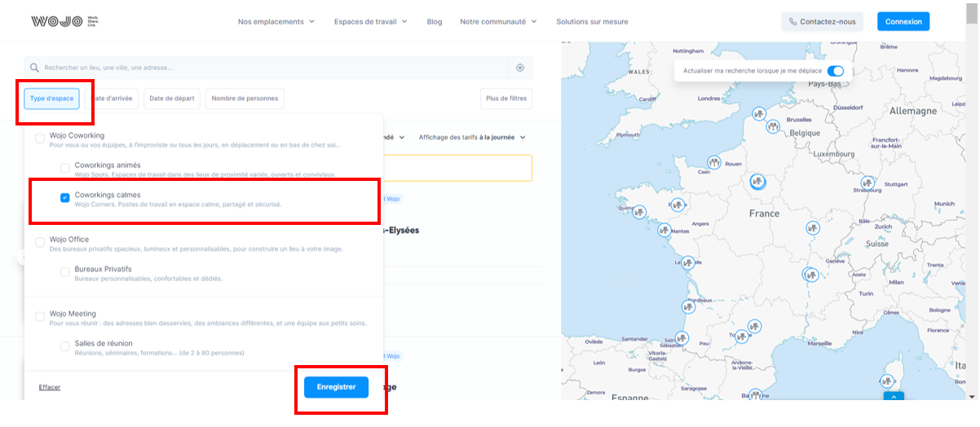The height and width of the screenshot is (427, 980).
Task: Click the Connexion button
Action: (x=903, y=22)
